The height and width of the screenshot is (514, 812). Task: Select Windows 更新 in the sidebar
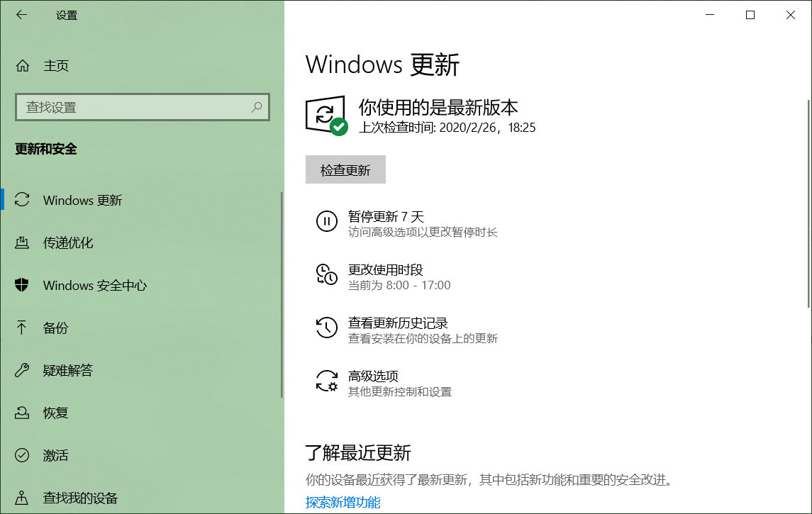click(82, 200)
